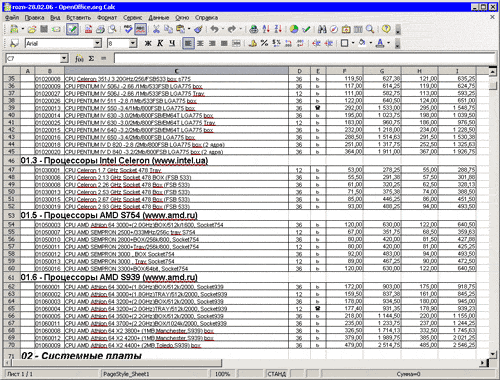Open the Navigator compass icon
Image resolution: width=500 pixels, height=380 pixels.
click(x=334, y=29)
